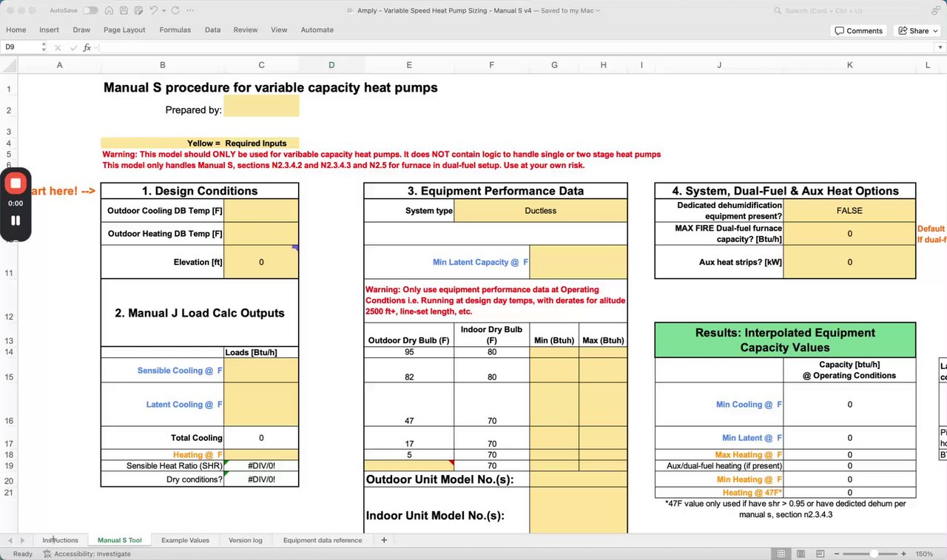Click the Min Latent Capacity yellow input cell
Screen dimensions: 947x560
(x=579, y=262)
